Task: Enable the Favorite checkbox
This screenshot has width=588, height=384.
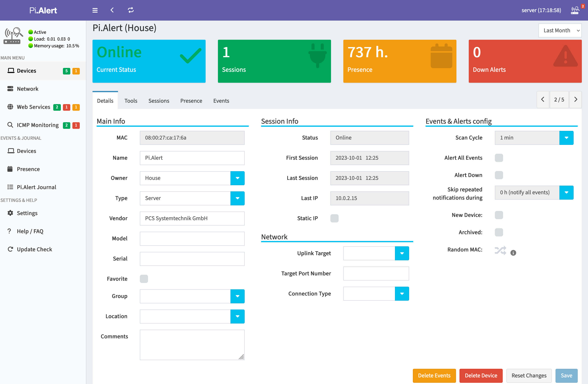Action: pyautogui.click(x=144, y=279)
